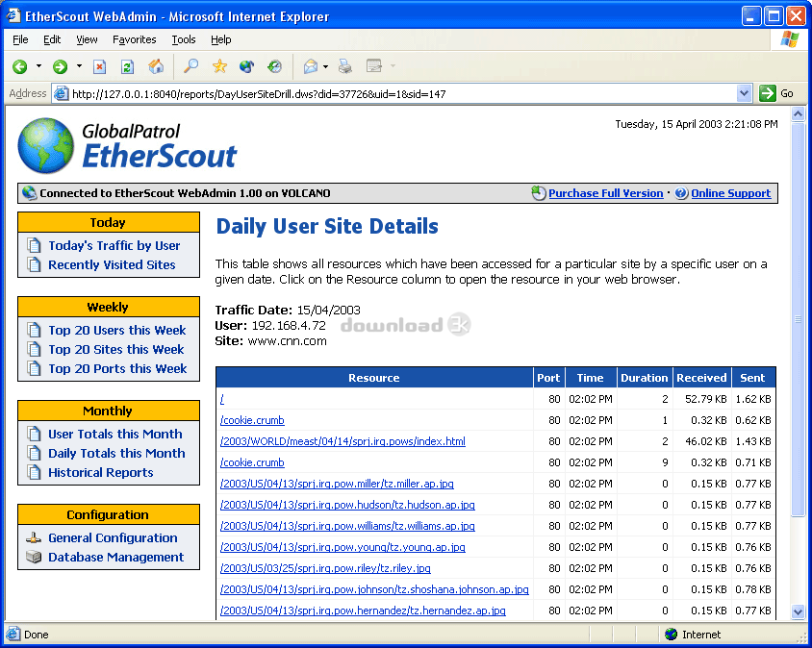The width and height of the screenshot is (812, 648).
Task: Open the root "/" resource link
Action: [x=222, y=399]
